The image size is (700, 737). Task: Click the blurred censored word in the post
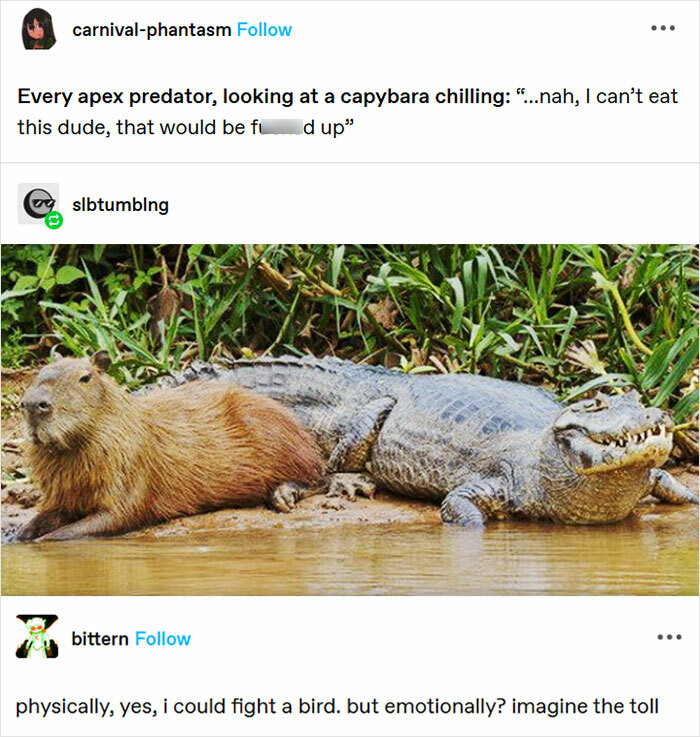281,127
